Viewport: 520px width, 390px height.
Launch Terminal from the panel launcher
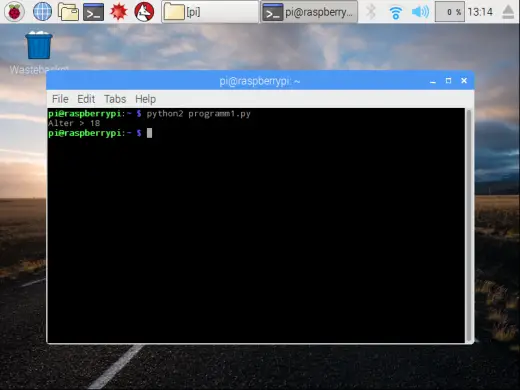(x=93, y=12)
